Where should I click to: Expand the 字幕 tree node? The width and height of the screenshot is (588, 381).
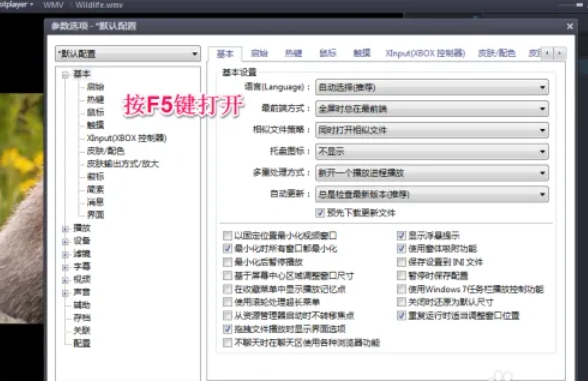click(x=65, y=267)
